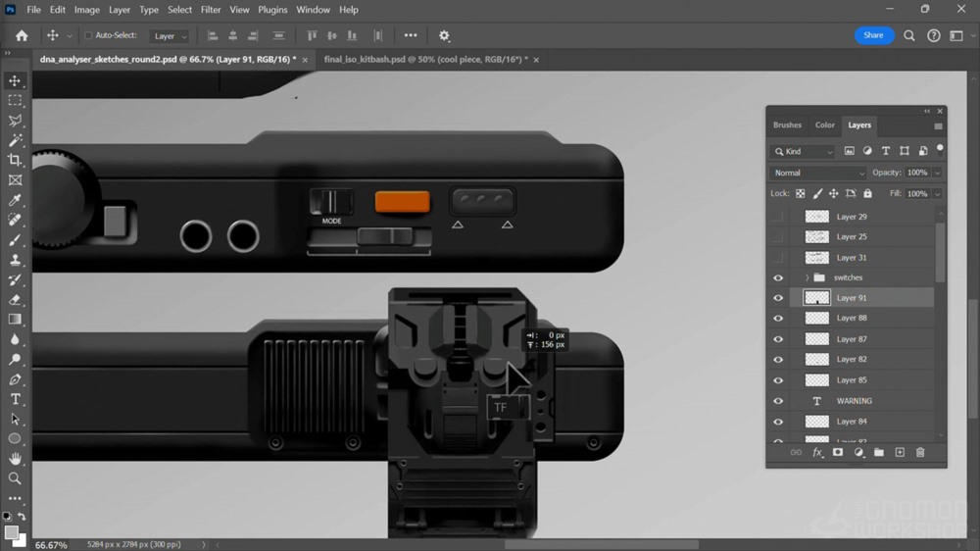980x551 pixels.
Task: Create a new group folder icon
Action: pyautogui.click(x=879, y=452)
